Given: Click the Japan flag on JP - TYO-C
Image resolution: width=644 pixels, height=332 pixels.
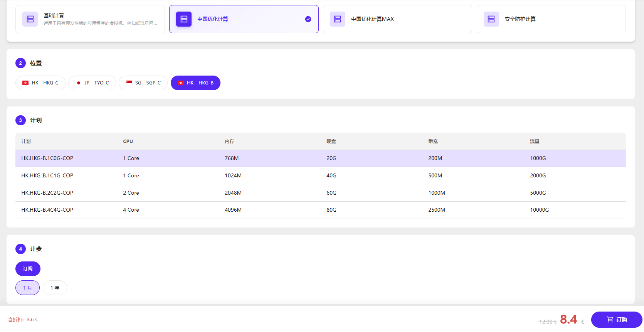Looking at the screenshot, I should (79, 83).
